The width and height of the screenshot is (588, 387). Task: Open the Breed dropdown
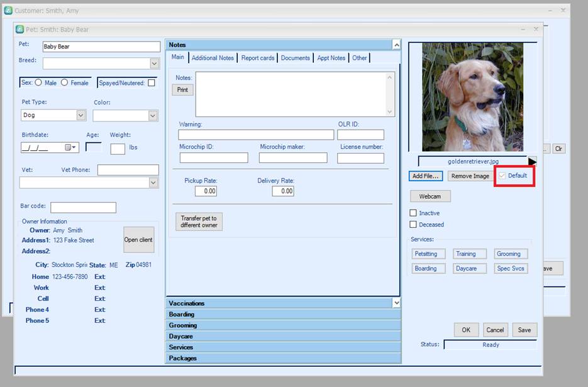click(x=154, y=64)
